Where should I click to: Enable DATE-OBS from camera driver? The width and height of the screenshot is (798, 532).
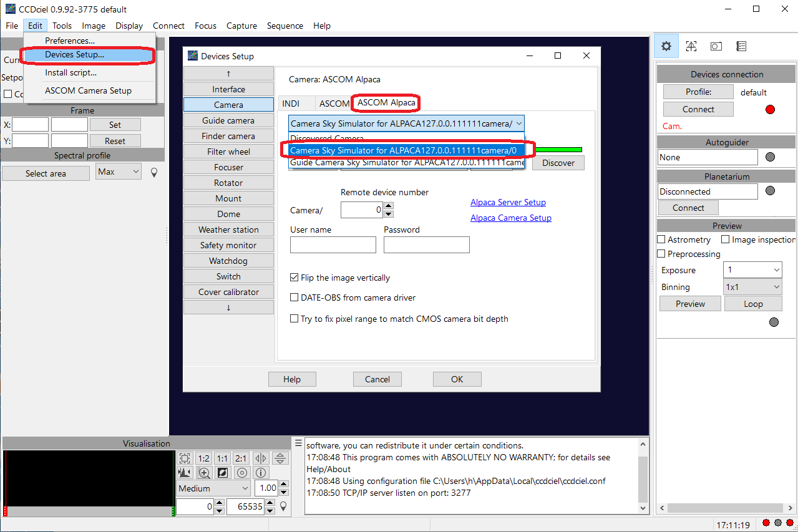(294, 297)
